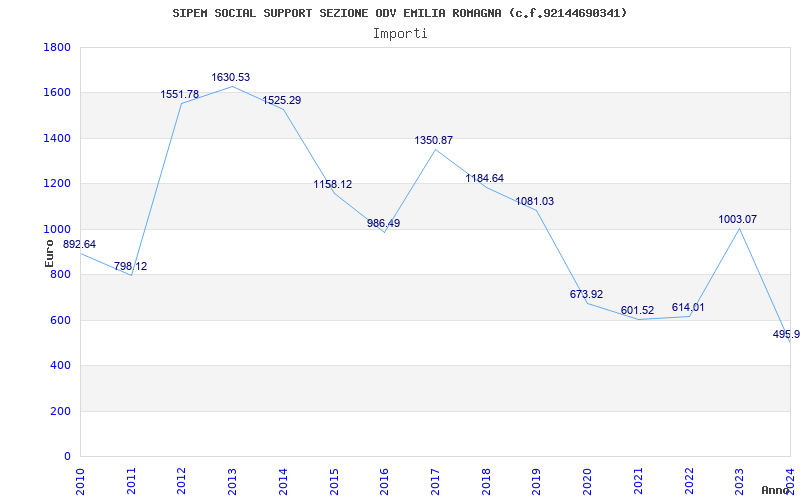Click the 1800 y-axis tick label
This screenshot has height=500, width=800.
point(57,47)
